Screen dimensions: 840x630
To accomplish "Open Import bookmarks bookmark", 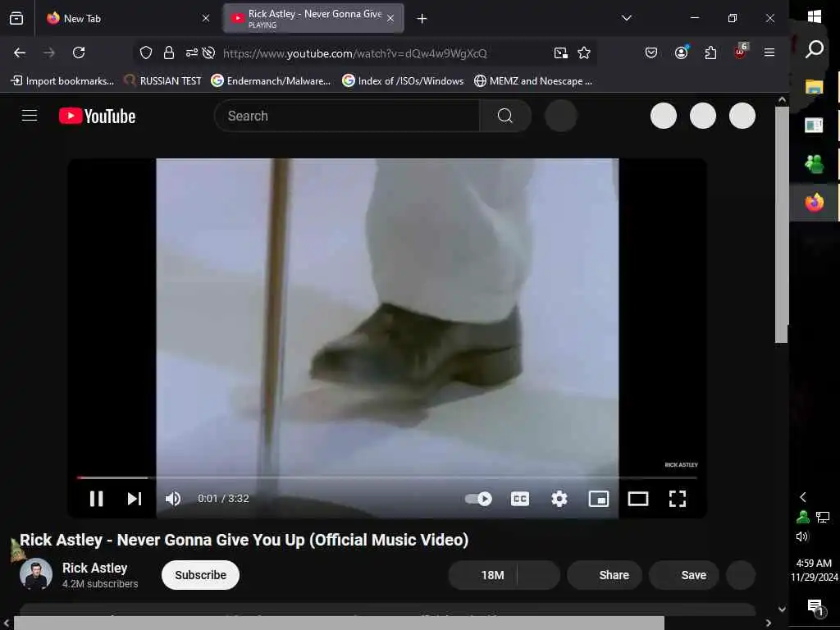I will click(x=62, y=81).
